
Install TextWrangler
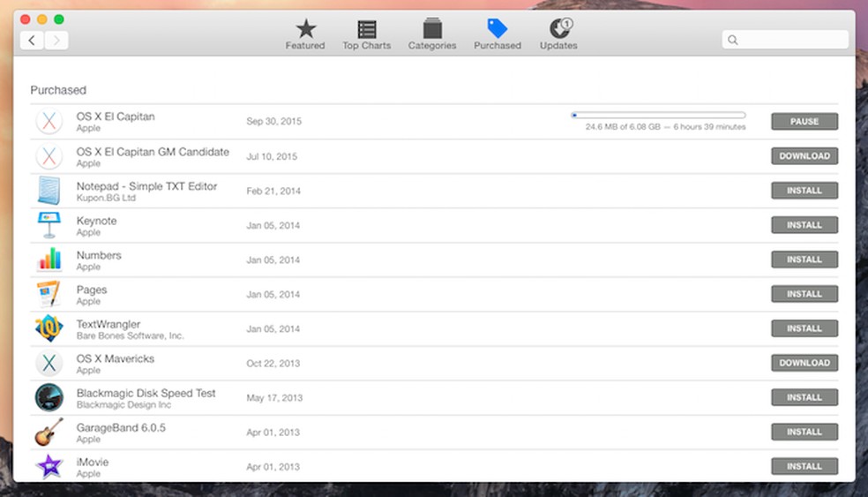(x=804, y=328)
